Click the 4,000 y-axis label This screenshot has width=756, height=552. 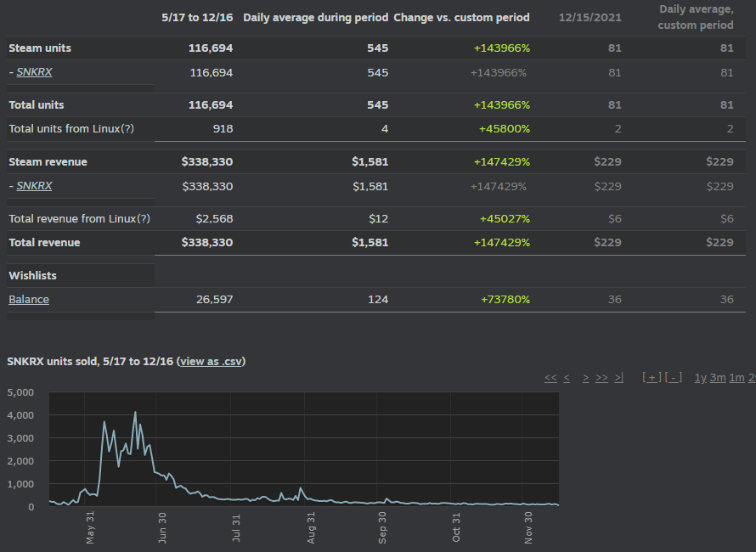(20, 415)
